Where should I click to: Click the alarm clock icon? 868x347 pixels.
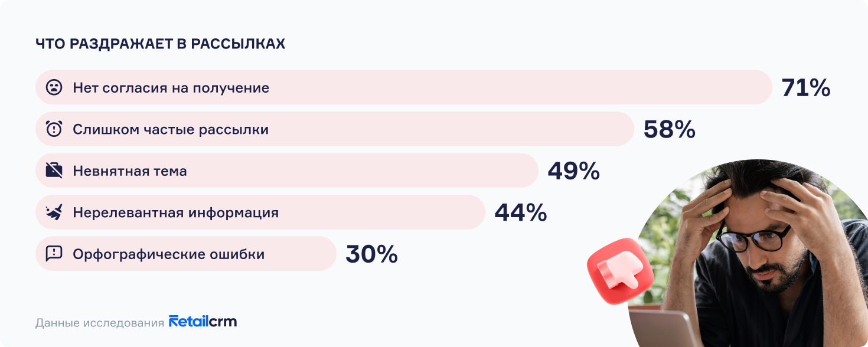click(54, 129)
